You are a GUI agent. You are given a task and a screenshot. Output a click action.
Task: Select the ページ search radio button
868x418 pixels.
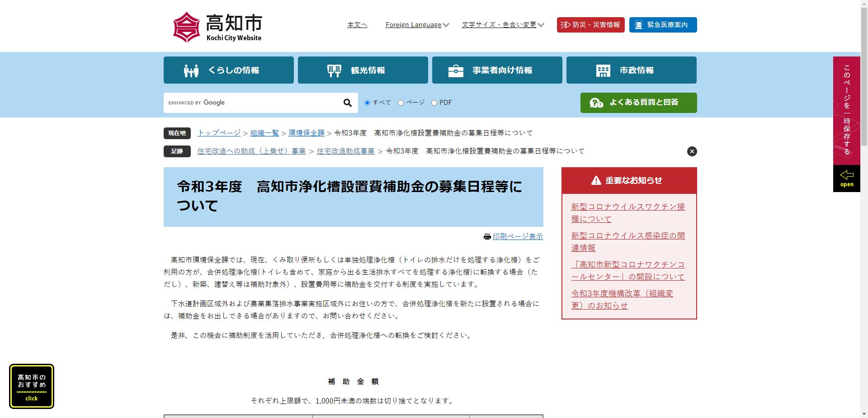(x=400, y=103)
